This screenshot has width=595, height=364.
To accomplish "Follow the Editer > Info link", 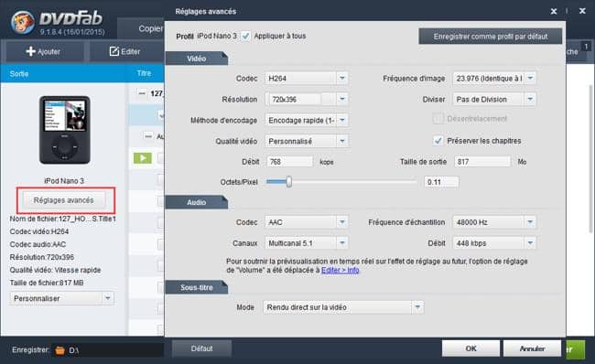I will (x=340, y=270).
